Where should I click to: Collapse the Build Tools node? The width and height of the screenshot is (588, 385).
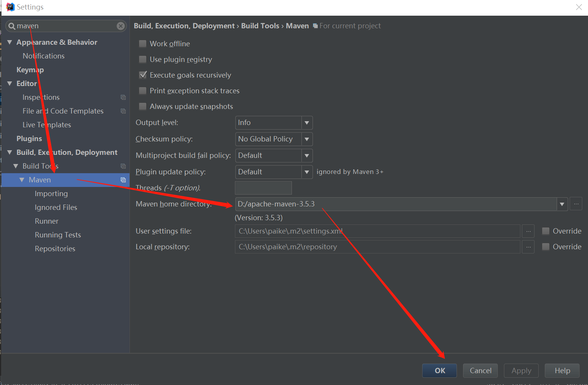click(x=16, y=166)
